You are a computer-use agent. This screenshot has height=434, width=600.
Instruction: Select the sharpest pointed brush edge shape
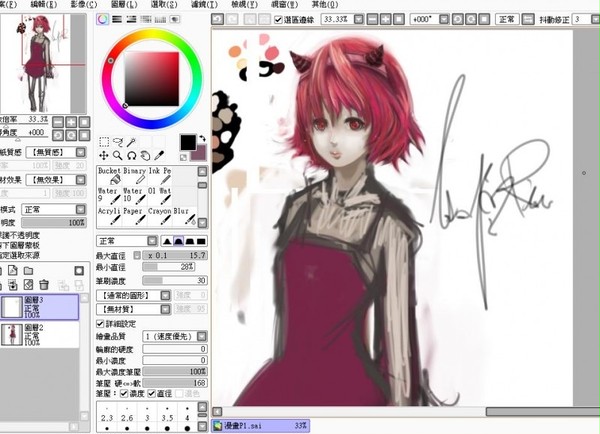[167, 241]
